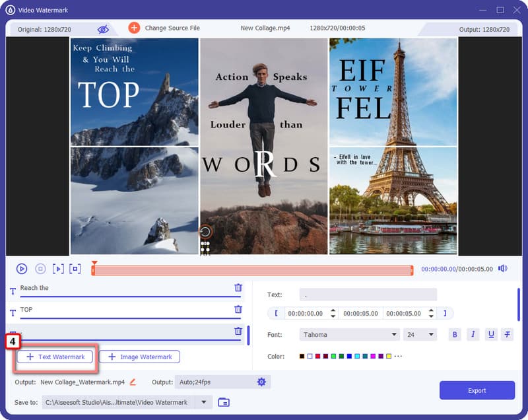Stop video playback
The image size is (528, 420).
(x=40, y=269)
